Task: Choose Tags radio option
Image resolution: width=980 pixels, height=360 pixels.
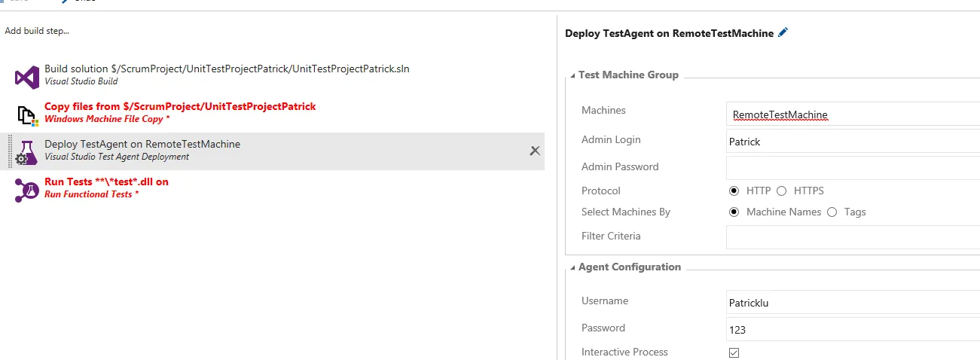Action: [x=832, y=212]
